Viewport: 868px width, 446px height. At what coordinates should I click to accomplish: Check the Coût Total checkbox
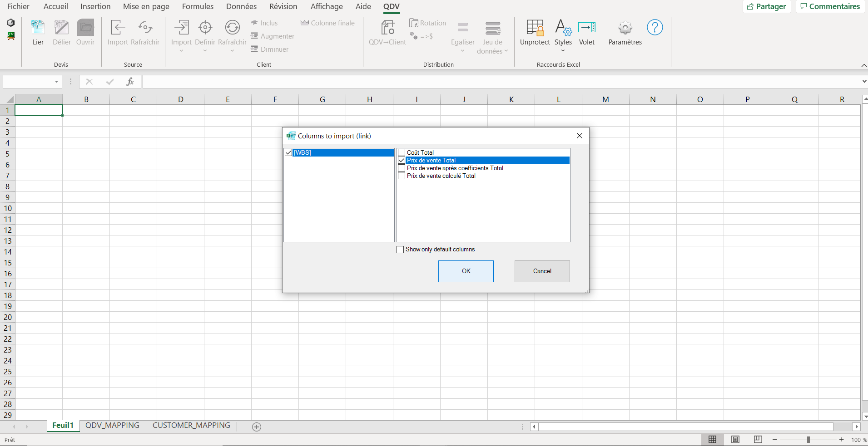(x=402, y=152)
